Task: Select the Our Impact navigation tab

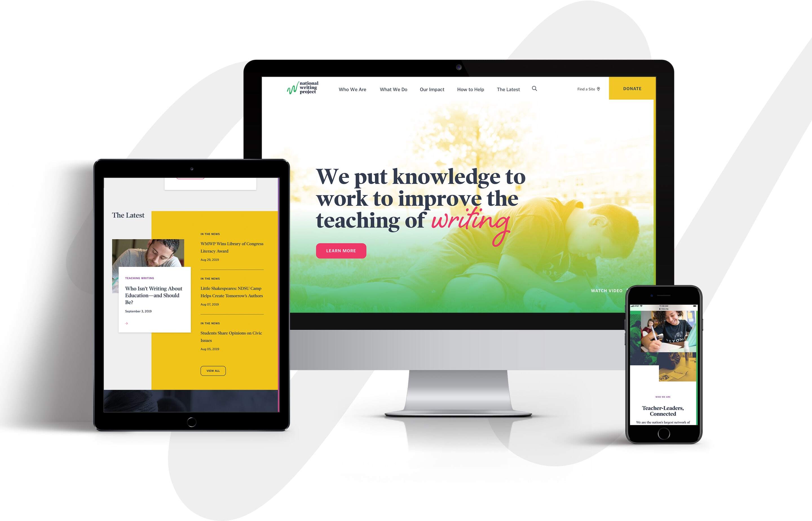Action: click(430, 89)
